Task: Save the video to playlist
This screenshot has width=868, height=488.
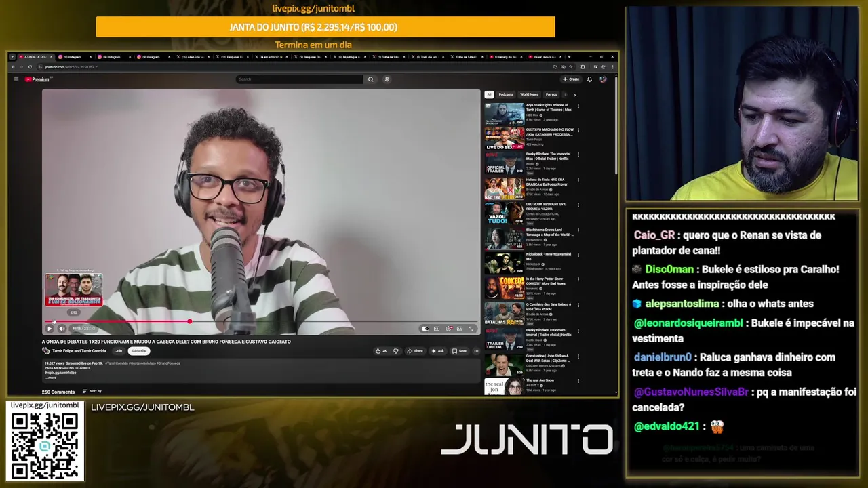Action: click(460, 351)
